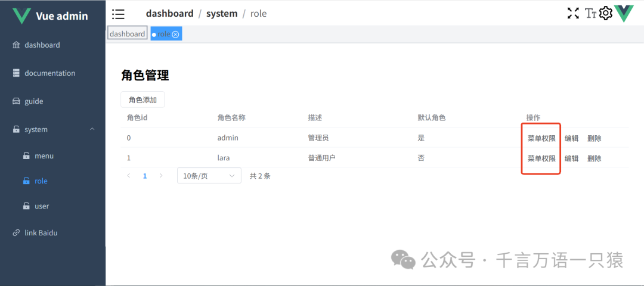Click the 角色添加 button
644x286 pixels.
point(143,100)
